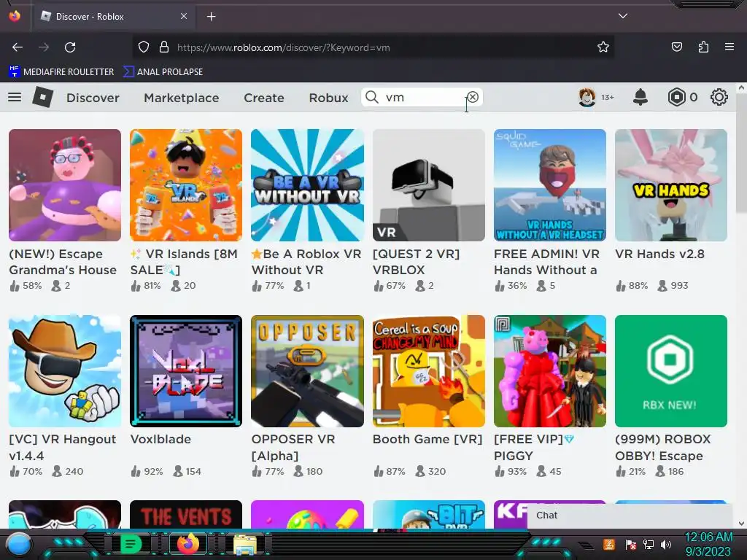The height and width of the screenshot is (560, 747).
Task: Open a new tab with the plus button
Action: click(211, 17)
